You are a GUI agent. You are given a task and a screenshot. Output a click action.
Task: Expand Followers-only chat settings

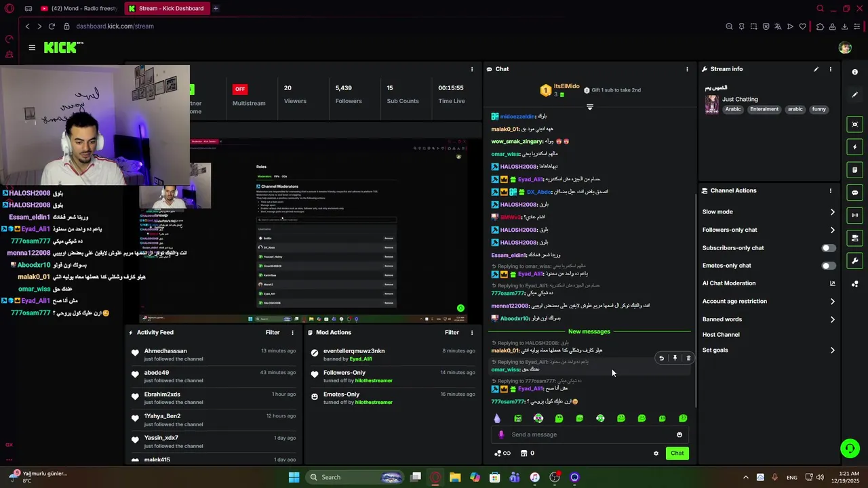click(768, 230)
